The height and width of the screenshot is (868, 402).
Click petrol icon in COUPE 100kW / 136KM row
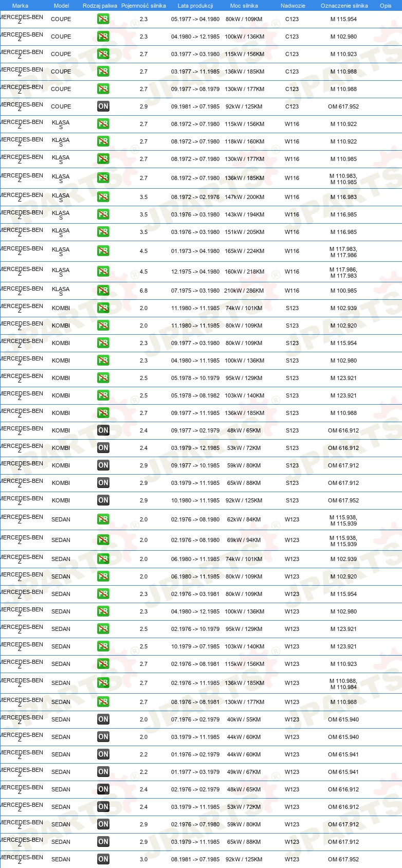point(103,37)
